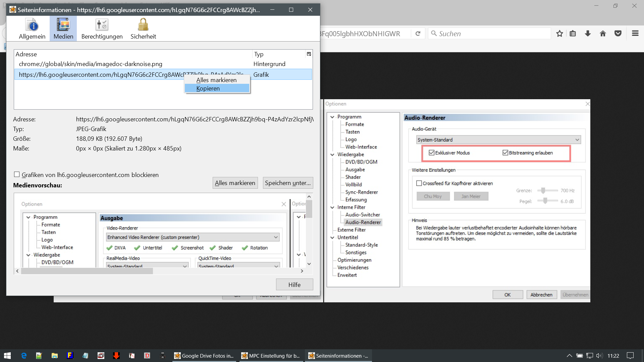Click the column picker icon beside Typ
This screenshot has height=362, width=644.
[x=309, y=54]
